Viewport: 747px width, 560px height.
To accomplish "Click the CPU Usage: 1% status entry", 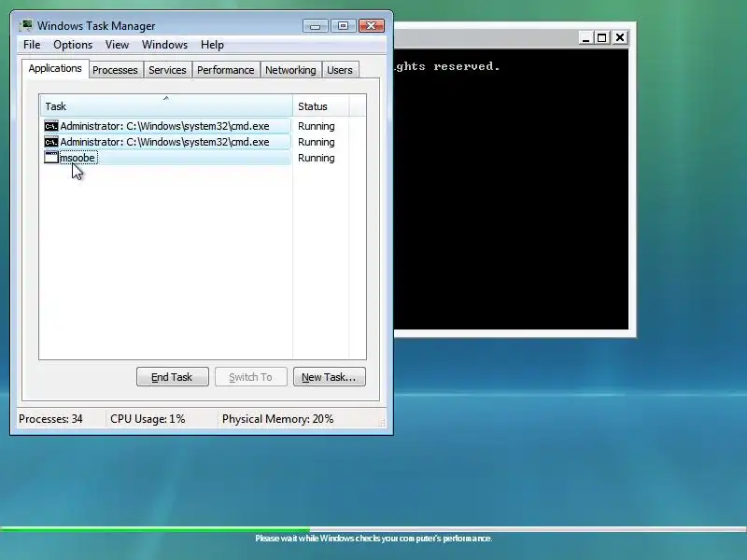I will tap(148, 419).
